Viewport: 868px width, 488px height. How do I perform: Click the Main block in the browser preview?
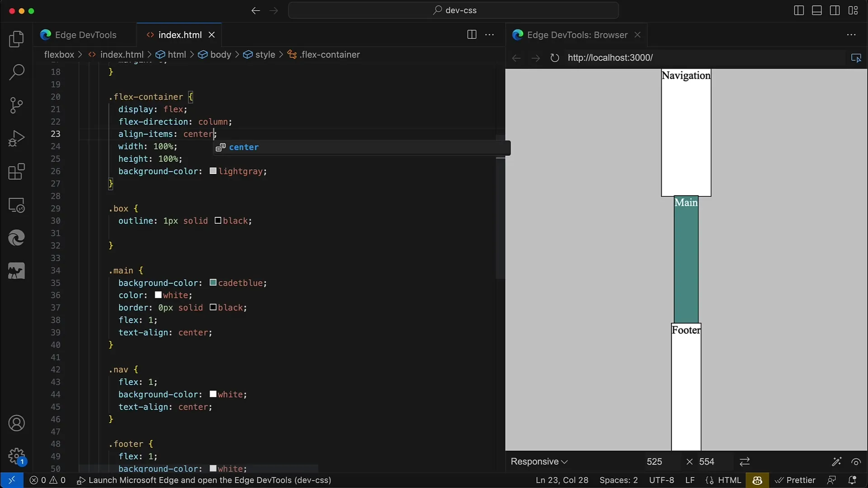coord(686,259)
